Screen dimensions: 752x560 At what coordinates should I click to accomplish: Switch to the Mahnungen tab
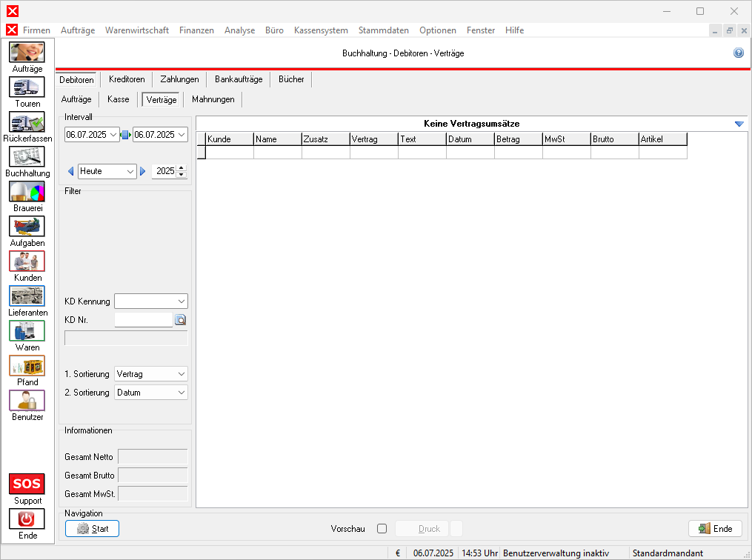pyautogui.click(x=213, y=99)
